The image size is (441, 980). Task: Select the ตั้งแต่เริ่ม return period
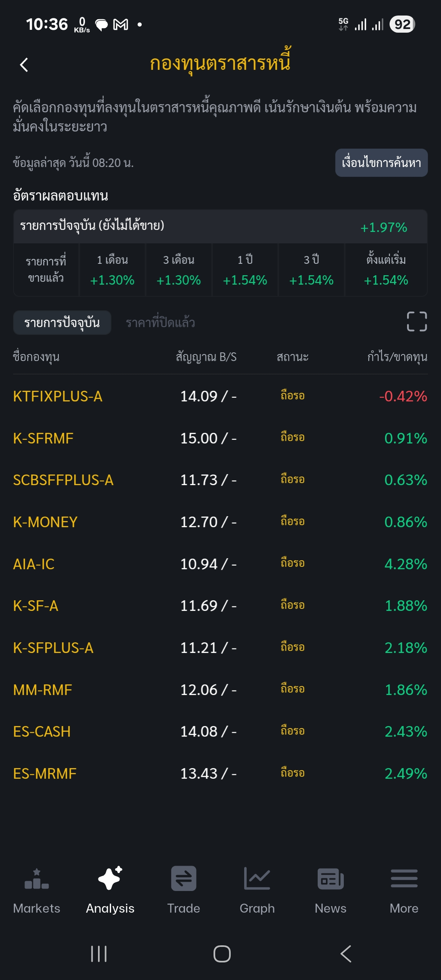[x=386, y=270]
